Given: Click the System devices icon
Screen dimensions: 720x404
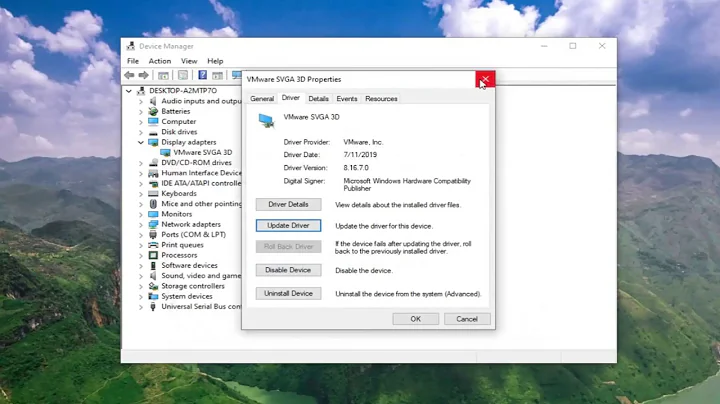Looking at the screenshot, I should coord(153,296).
